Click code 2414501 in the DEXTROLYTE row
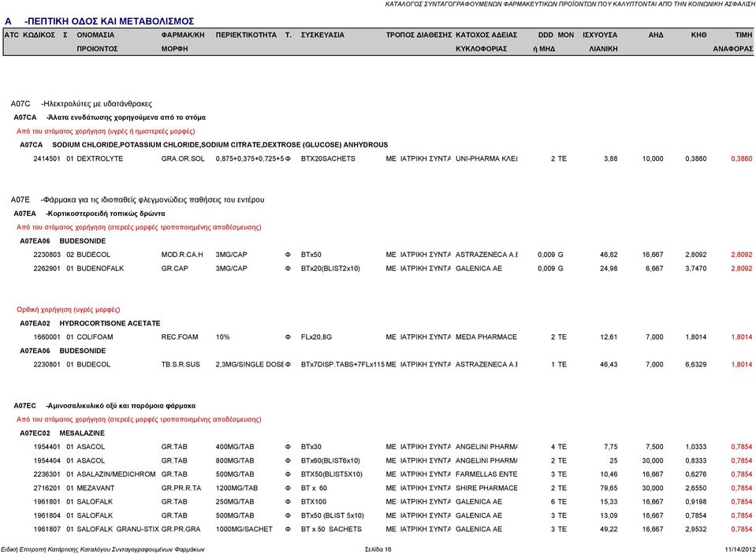The width and height of the screenshot is (756, 554). pyautogui.click(x=47, y=158)
